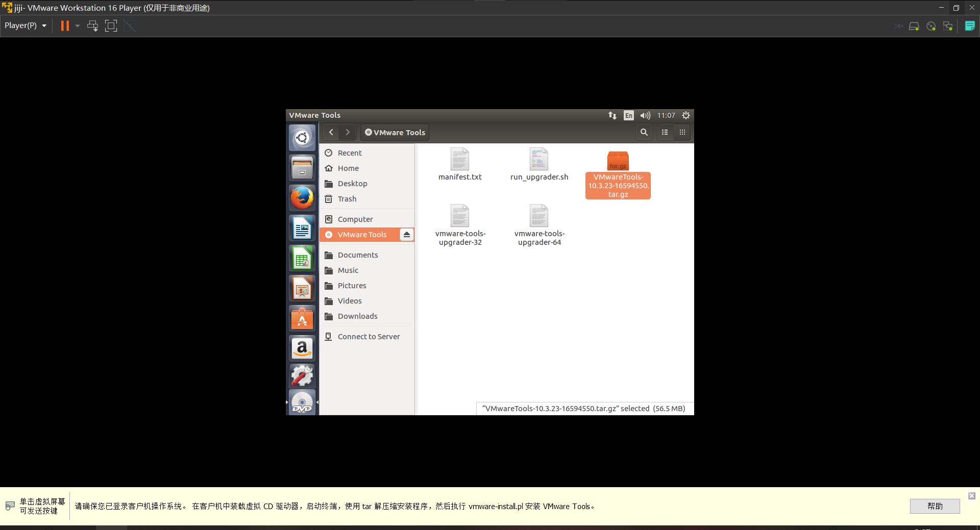The width and height of the screenshot is (980, 530).
Task: Pause the virtual machine
Action: coord(65,26)
